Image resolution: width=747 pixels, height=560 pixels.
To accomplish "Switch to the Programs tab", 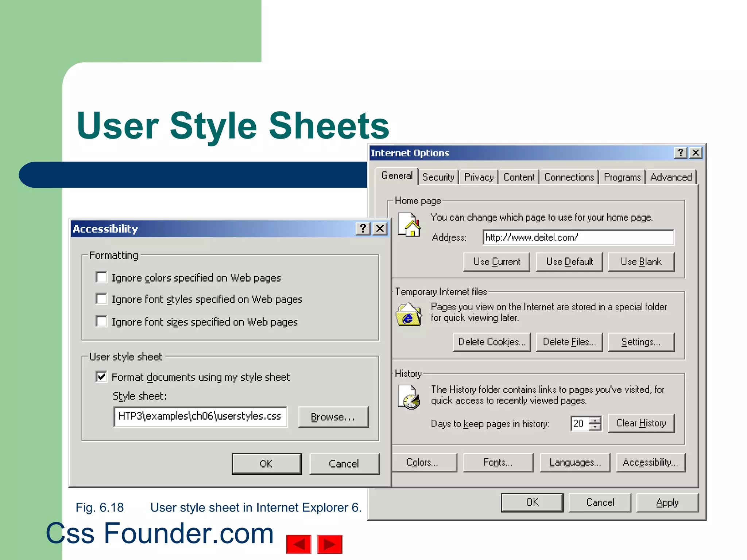I will tap(622, 177).
